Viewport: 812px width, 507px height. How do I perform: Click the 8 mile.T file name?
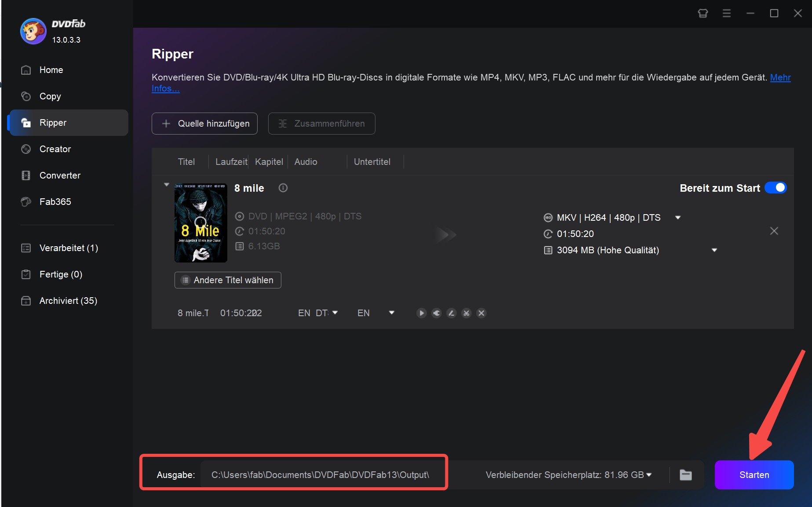pyautogui.click(x=193, y=313)
